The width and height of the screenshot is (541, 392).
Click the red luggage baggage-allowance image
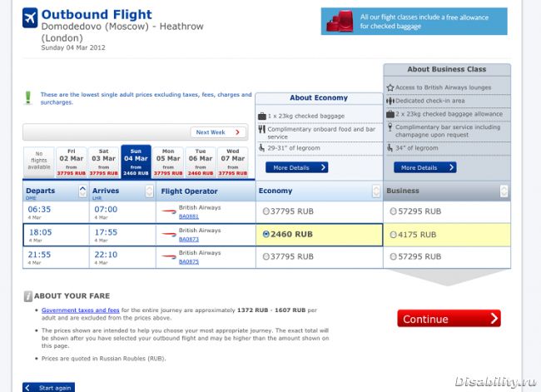click(x=341, y=22)
